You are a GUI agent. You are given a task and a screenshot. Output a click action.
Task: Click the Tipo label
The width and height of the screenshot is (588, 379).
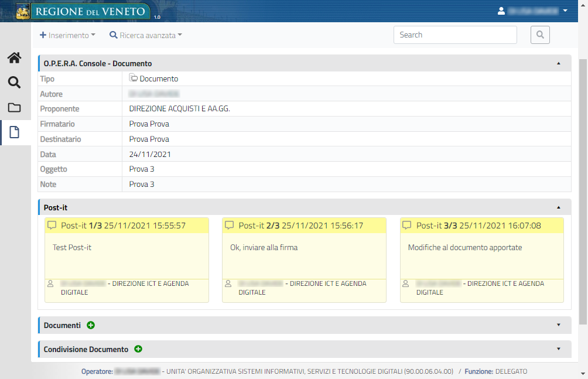coord(47,79)
